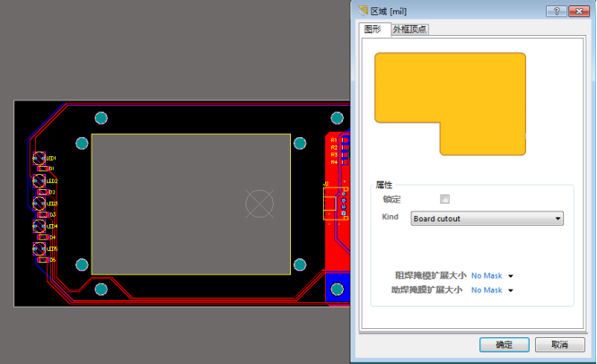Switch to the 图形 tab
597x364 pixels.
[372, 29]
